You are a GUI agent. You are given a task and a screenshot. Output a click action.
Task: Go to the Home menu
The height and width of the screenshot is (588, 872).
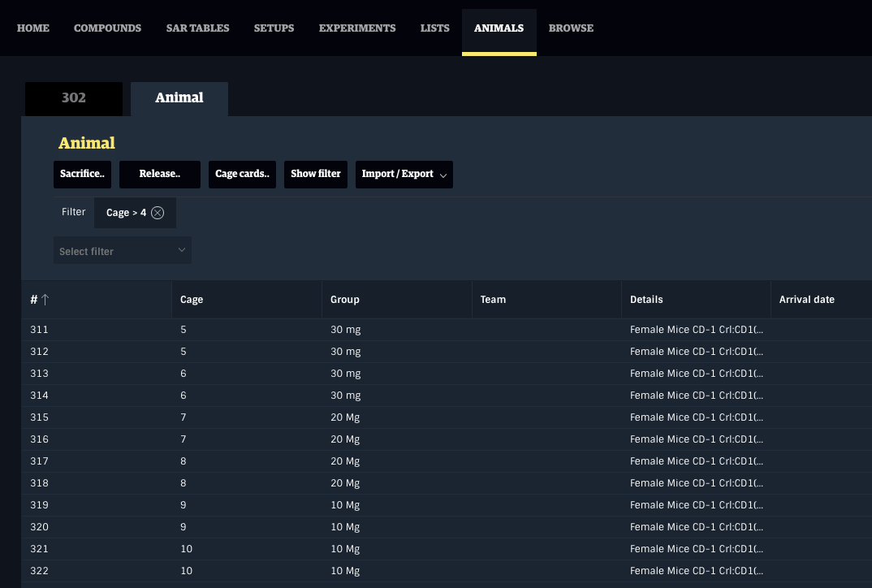click(x=33, y=28)
